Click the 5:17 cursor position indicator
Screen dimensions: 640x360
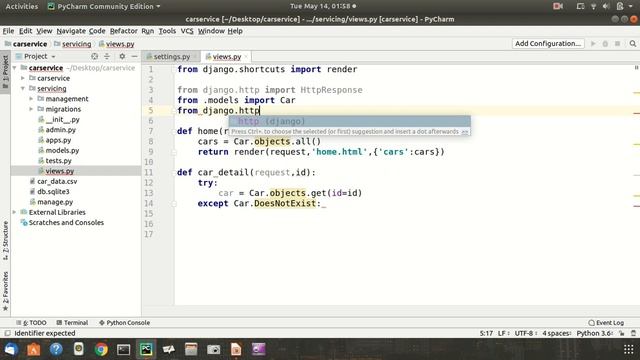[x=486, y=333]
